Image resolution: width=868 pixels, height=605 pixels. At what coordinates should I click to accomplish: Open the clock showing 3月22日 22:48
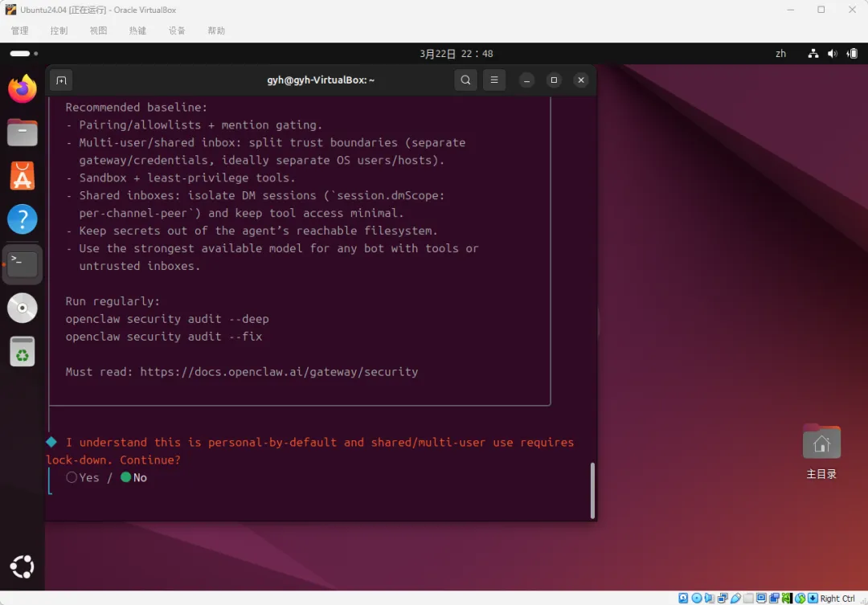pos(457,54)
